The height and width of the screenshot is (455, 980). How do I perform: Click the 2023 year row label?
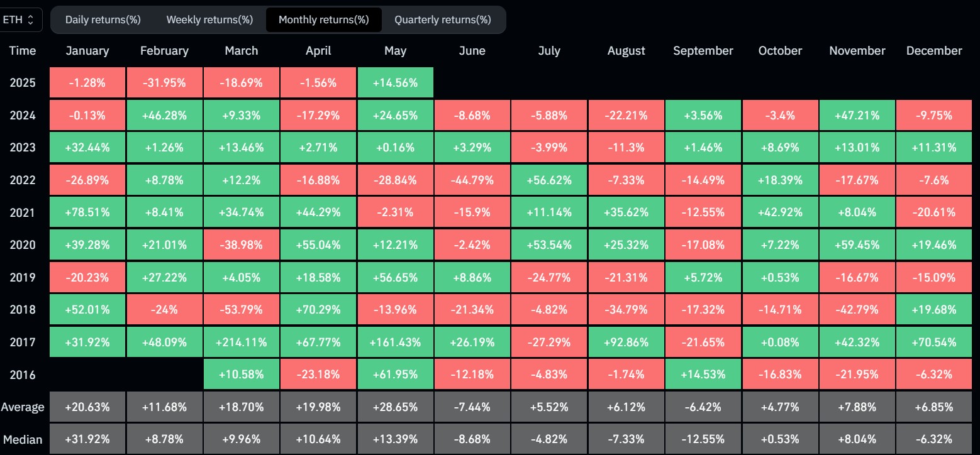tap(23, 148)
